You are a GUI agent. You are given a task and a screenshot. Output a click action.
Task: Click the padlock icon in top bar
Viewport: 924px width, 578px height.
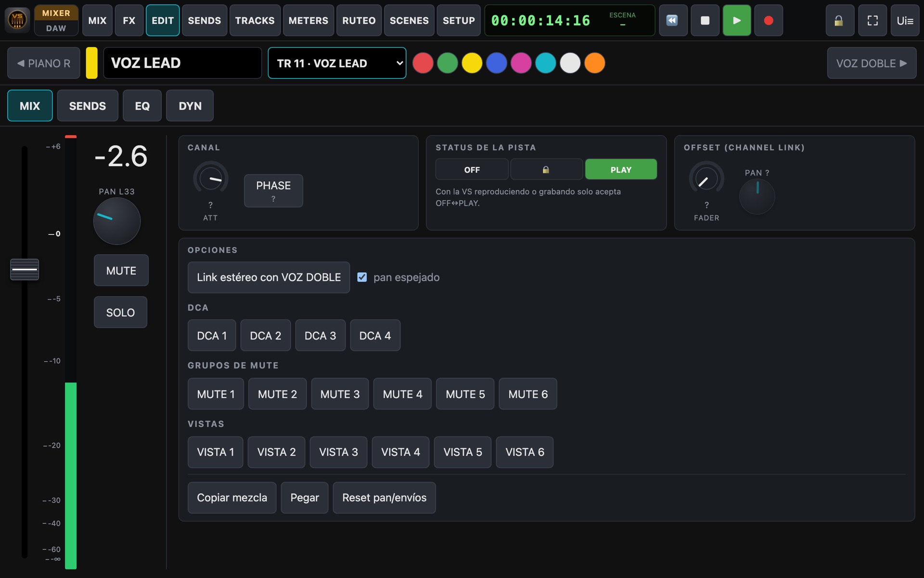coord(839,20)
